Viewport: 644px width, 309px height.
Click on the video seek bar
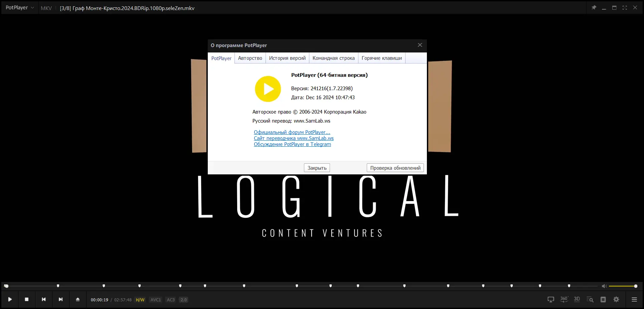tap(301, 286)
